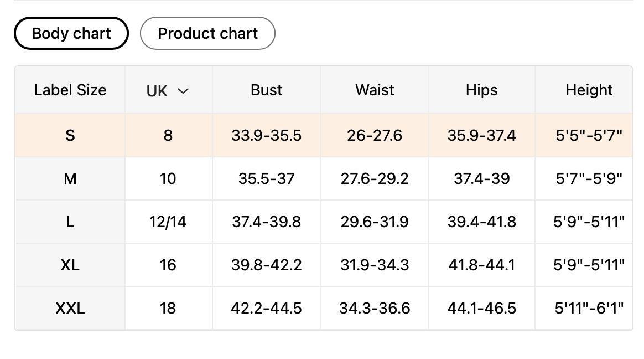This screenshot has height=359, width=644.
Task: Click the Bust column header
Action: coord(266,90)
